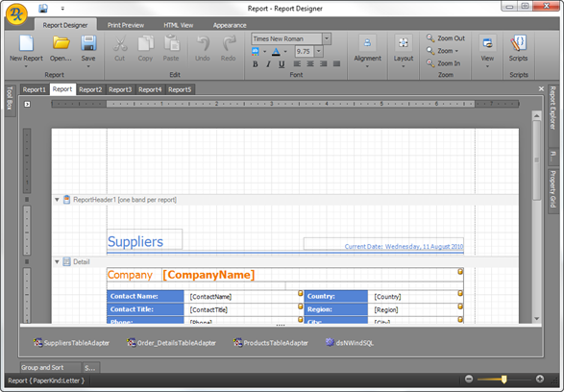Open the Save dropdown arrow
Screen dimensions: 564x392
(88, 66)
